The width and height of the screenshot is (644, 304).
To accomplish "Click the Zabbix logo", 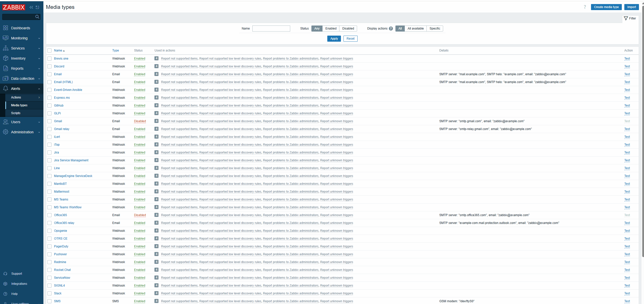I will [14, 7].
